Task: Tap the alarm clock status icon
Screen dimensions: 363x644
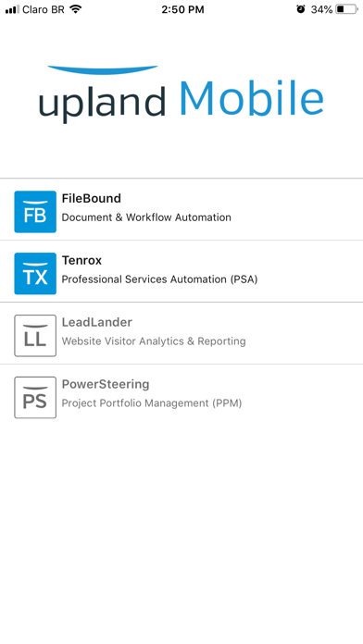Action: 301,9
